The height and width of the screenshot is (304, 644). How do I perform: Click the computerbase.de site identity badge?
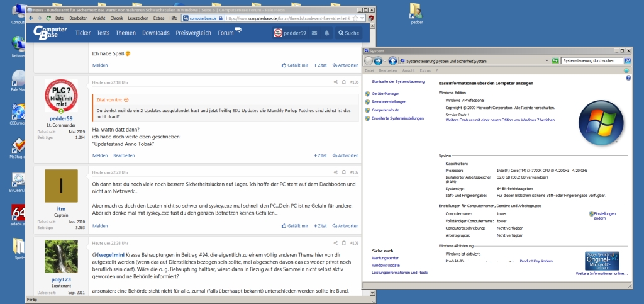(x=203, y=18)
